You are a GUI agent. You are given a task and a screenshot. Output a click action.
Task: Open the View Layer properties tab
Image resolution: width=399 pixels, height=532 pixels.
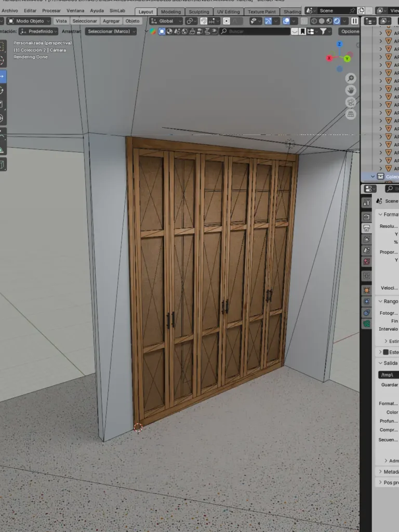click(x=366, y=239)
